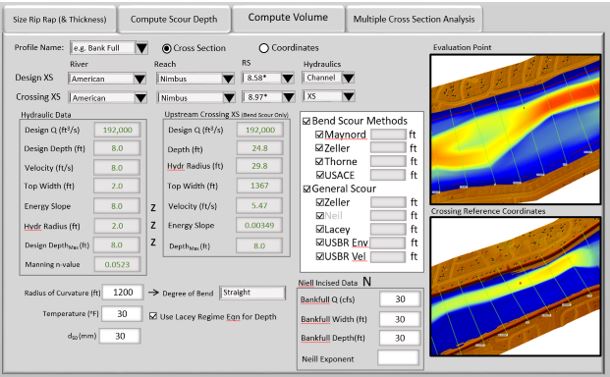Open the Crossing XS RS dropdown arrow
Screen dimensions: 610x377
point(289,97)
